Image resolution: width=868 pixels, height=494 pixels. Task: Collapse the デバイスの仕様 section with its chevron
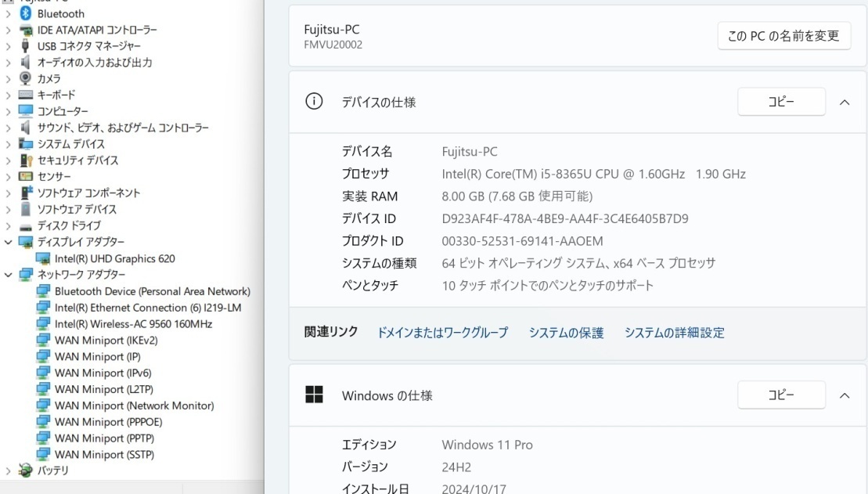845,102
